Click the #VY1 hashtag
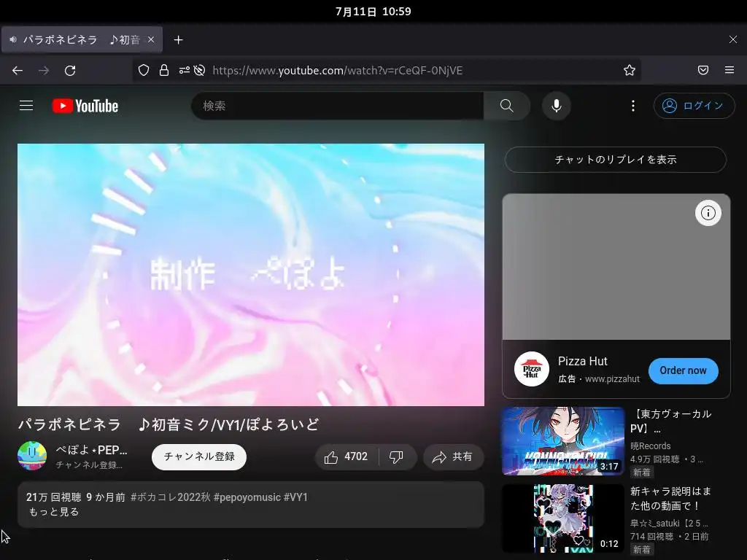The image size is (747, 560). click(x=296, y=497)
